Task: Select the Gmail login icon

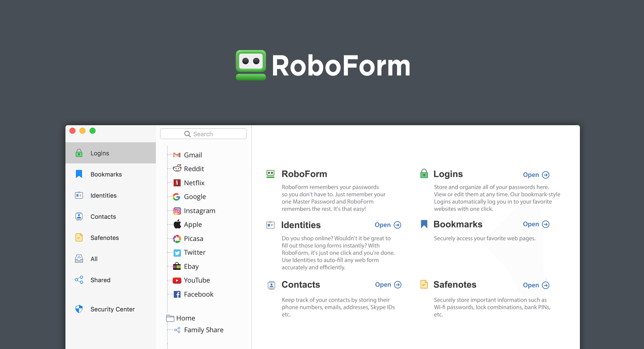Action: 177,155
